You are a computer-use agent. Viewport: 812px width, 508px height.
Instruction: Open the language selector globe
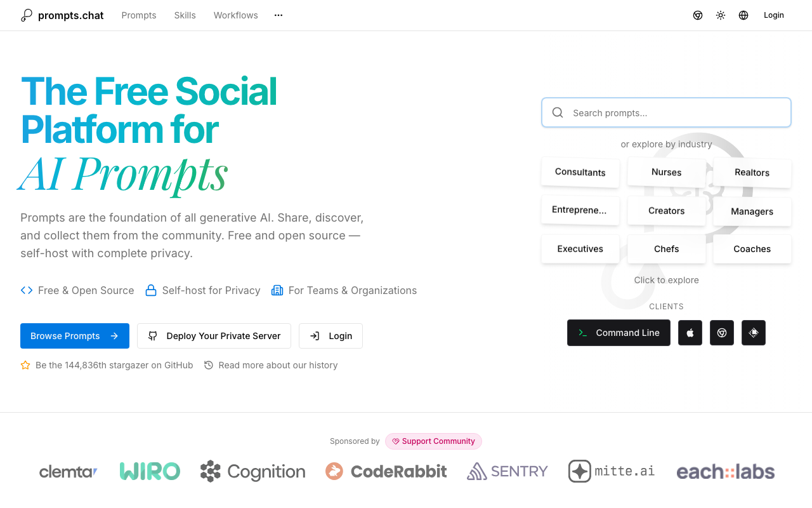pyautogui.click(x=743, y=15)
